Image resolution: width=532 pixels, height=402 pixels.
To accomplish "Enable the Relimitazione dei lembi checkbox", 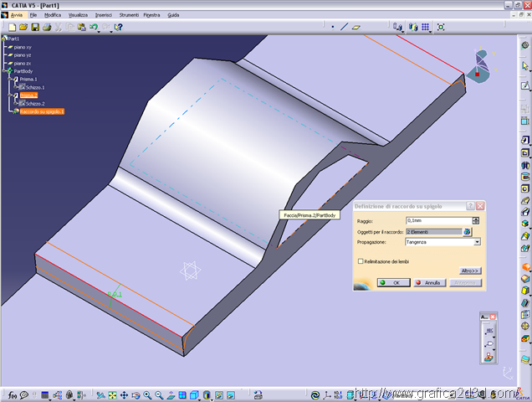I will pyautogui.click(x=361, y=261).
